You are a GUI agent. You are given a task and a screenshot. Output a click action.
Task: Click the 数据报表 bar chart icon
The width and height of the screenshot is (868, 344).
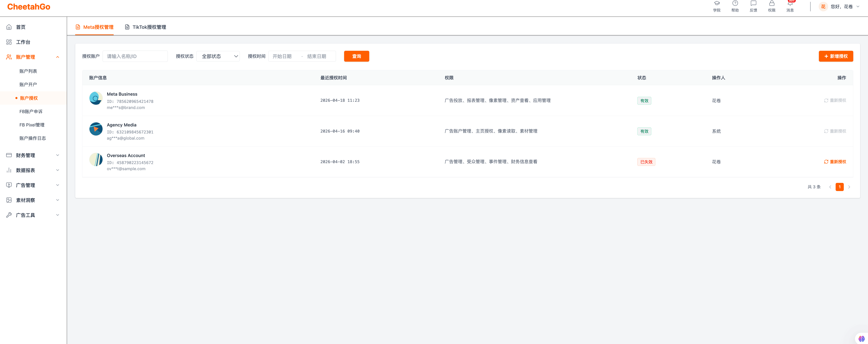[x=9, y=170]
